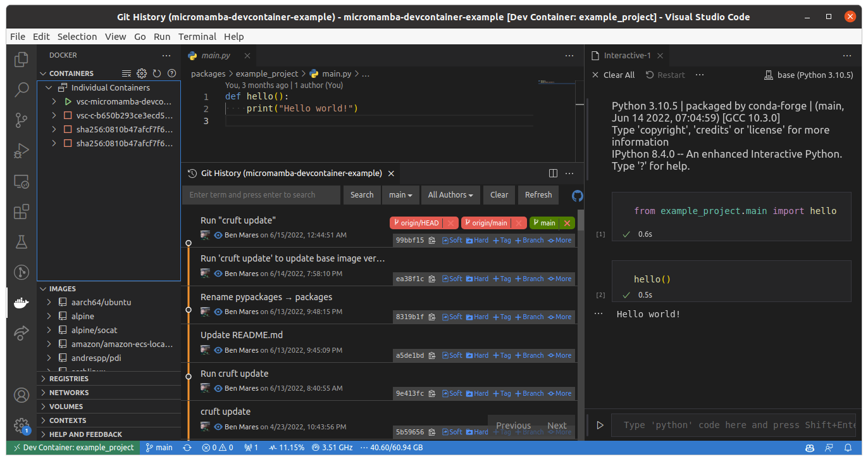The image size is (868, 461).
Task: Click the containers list filter icon
Action: click(x=127, y=73)
